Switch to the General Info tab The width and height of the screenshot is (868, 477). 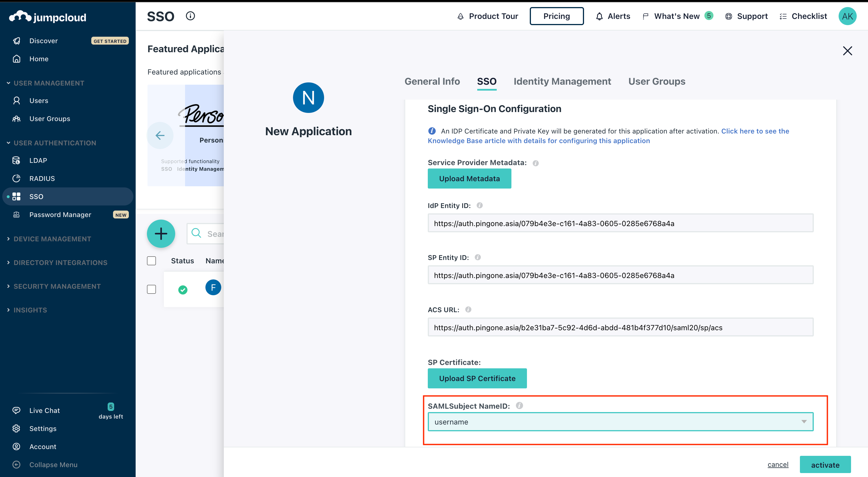(432, 81)
